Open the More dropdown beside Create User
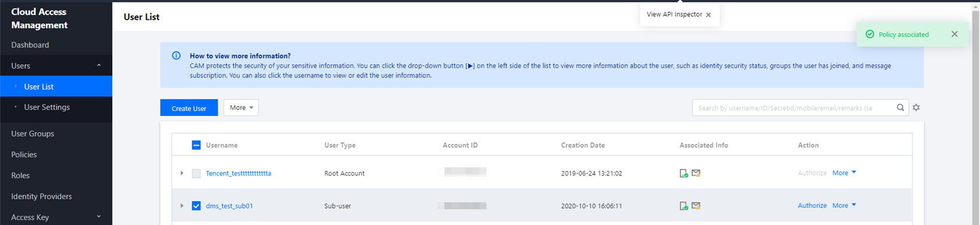 coord(241,108)
